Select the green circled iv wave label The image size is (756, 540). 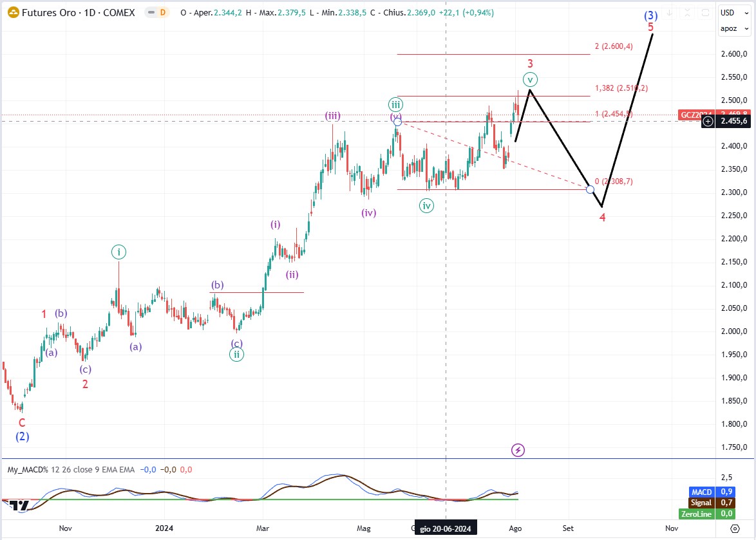[427, 206]
